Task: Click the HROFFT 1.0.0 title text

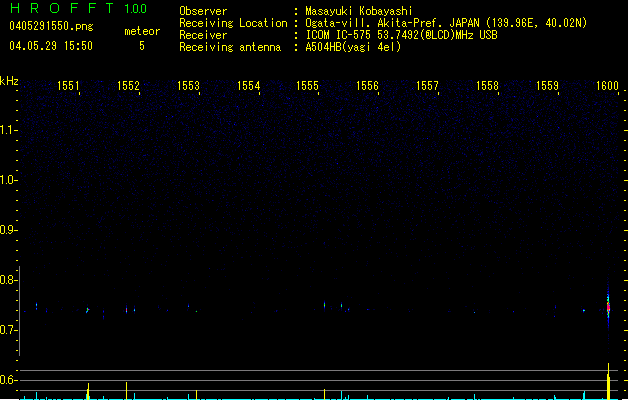Action: pyautogui.click(x=78, y=8)
